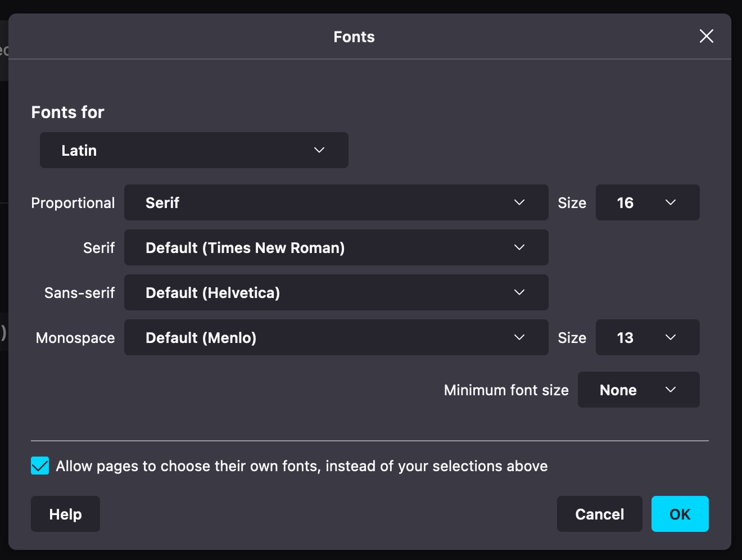The image size is (742, 560).
Task: Click the chevron on the Monospace font box
Action: [x=519, y=337]
